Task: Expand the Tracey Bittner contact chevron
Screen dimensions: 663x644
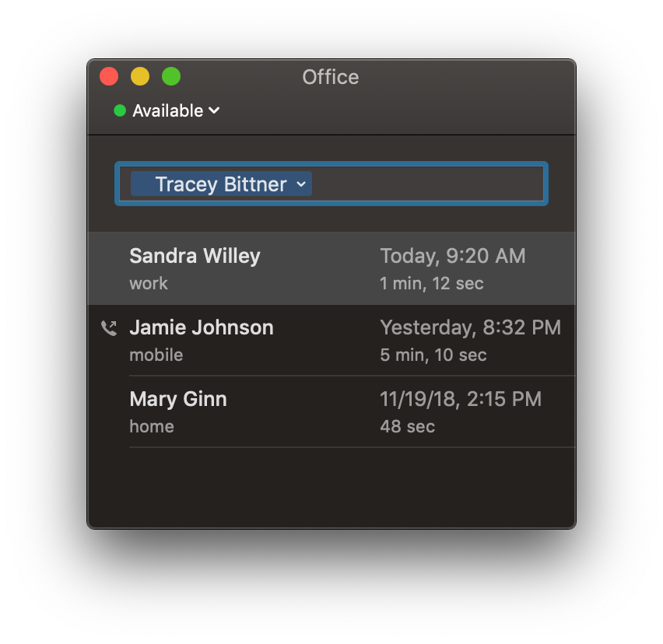Action: click(x=301, y=184)
